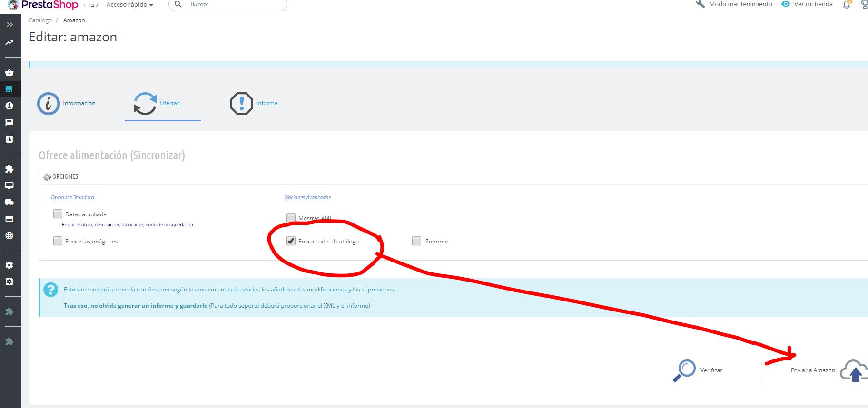868x408 pixels.
Task: Click the hint text under Datas ampliada
Action: 128,225
